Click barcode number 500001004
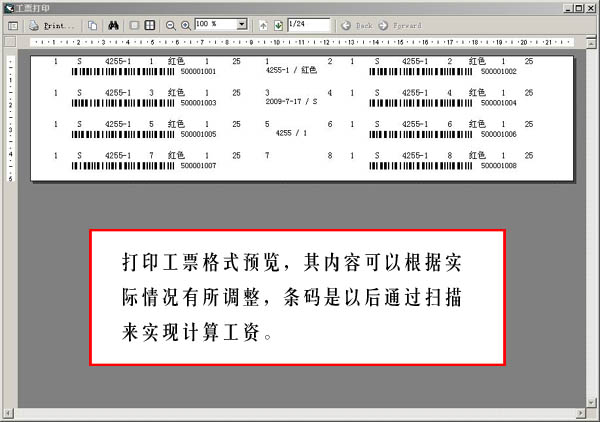600x422 pixels. click(x=499, y=103)
